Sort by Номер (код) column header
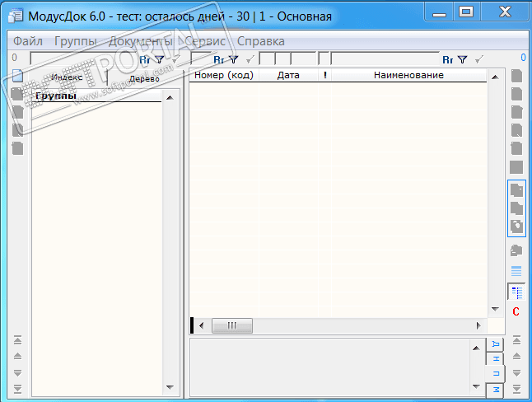Viewport: 532px width, 402px height. [x=224, y=75]
